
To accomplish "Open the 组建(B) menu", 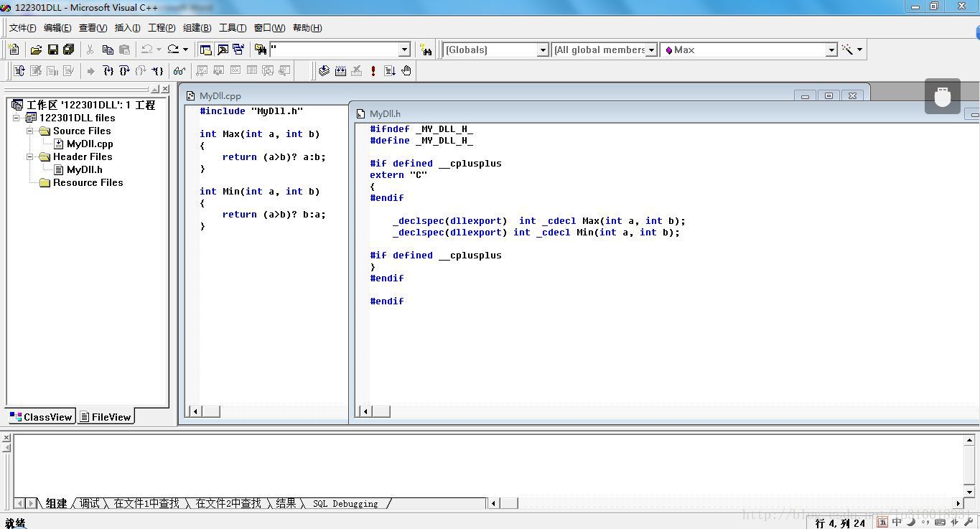I will click(x=197, y=28).
